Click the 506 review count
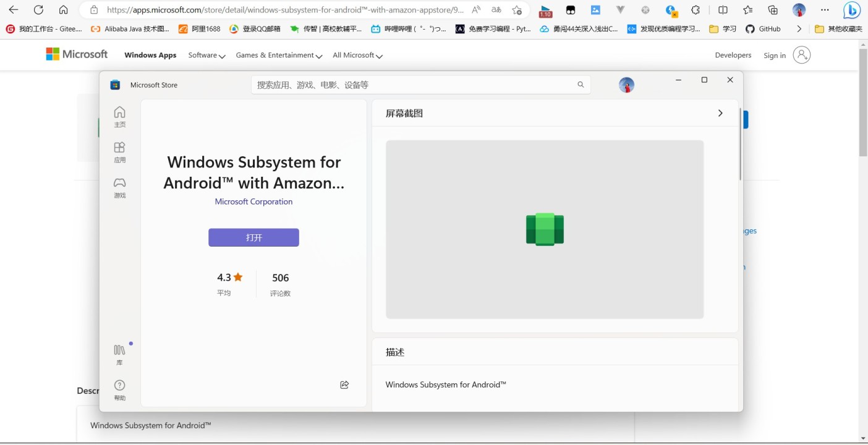This screenshot has height=445, width=868. (280, 278)
